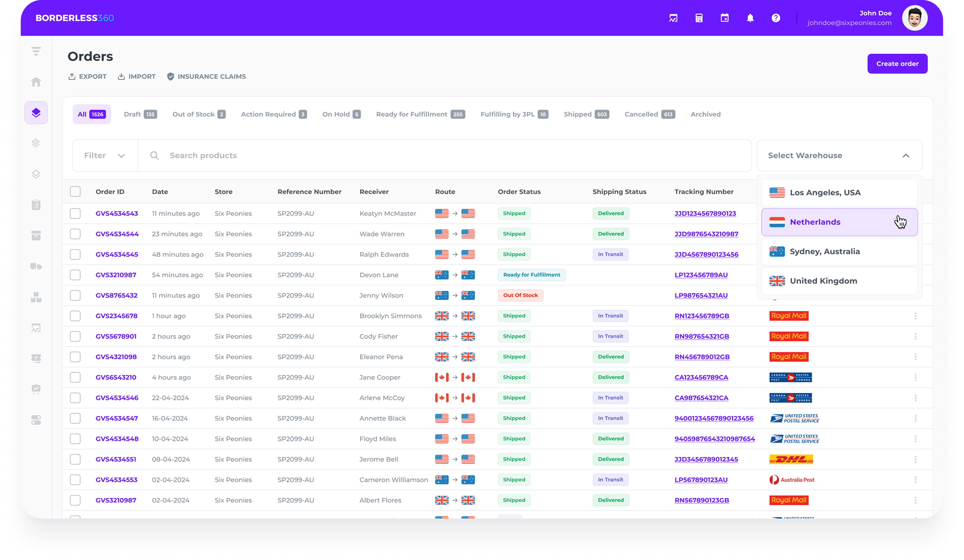Click the calendar icon in header
The image size is (964, 560).
coord(725,18)
